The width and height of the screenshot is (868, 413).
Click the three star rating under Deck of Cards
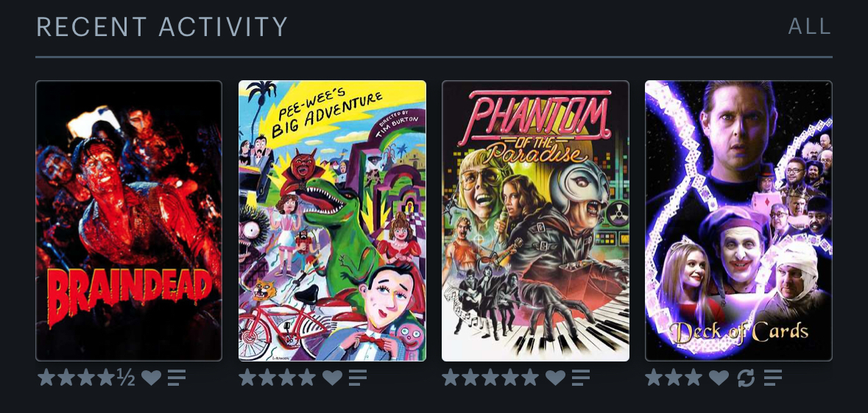click(x=674, y=378)
